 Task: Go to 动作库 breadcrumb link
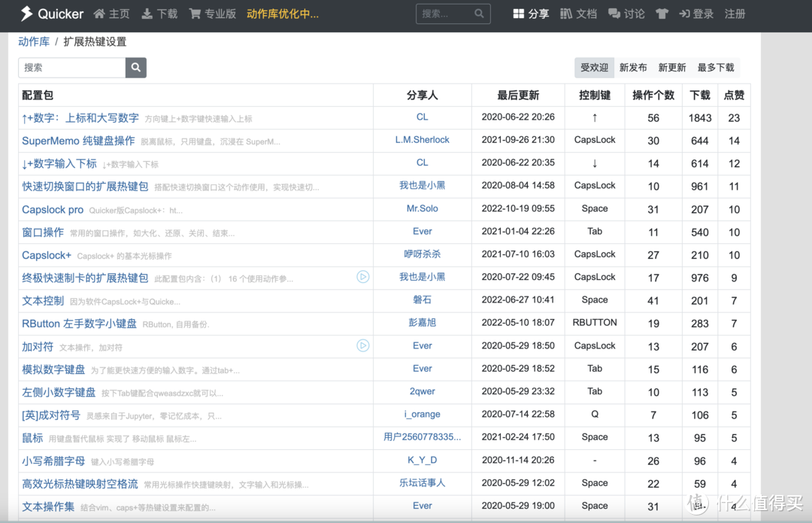pyautogui.click(x=34, y=41)
